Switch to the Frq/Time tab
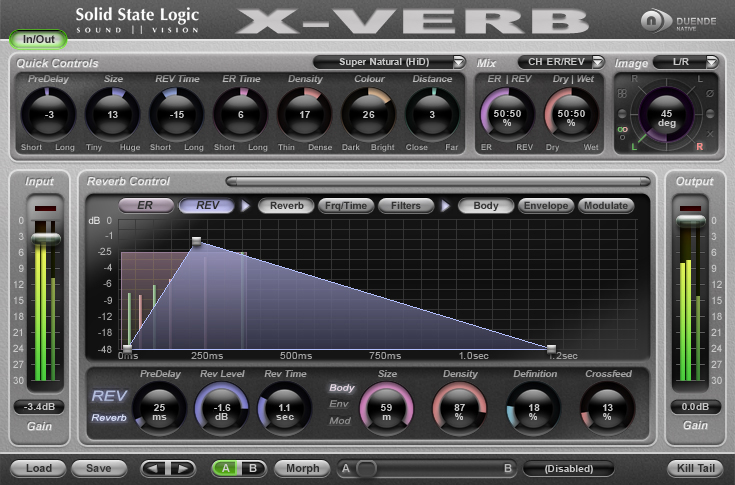Image resolution: width=735 pixels, height=485 pixels. tap(346, 206)
